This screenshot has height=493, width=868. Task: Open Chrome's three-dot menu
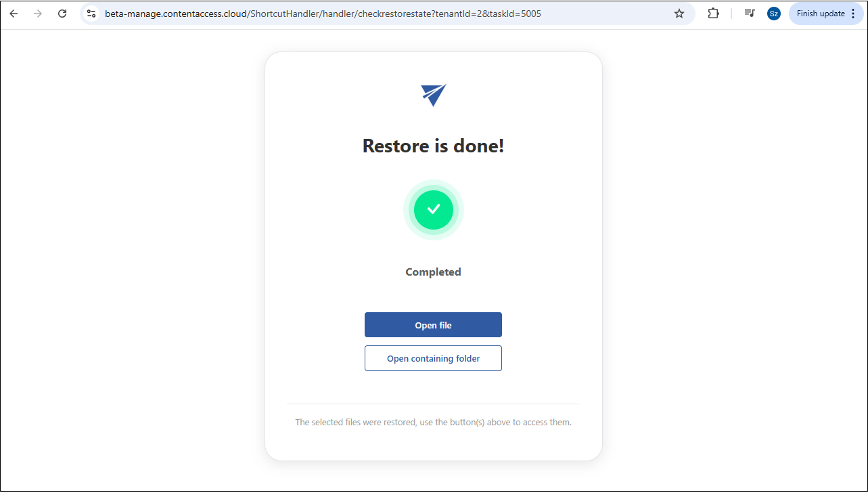coord(853,14)
